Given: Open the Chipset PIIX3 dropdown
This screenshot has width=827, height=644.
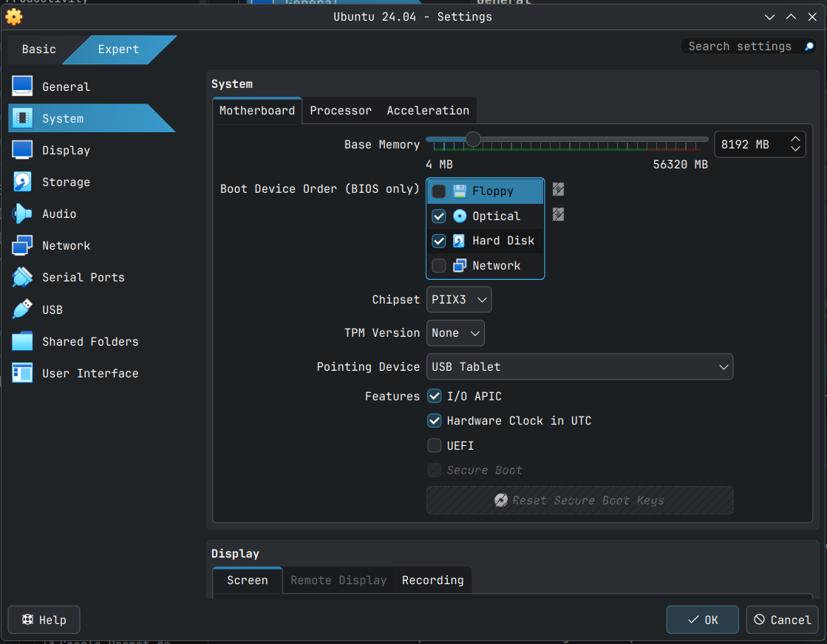Looking at the screenshot, I should 459,300.
